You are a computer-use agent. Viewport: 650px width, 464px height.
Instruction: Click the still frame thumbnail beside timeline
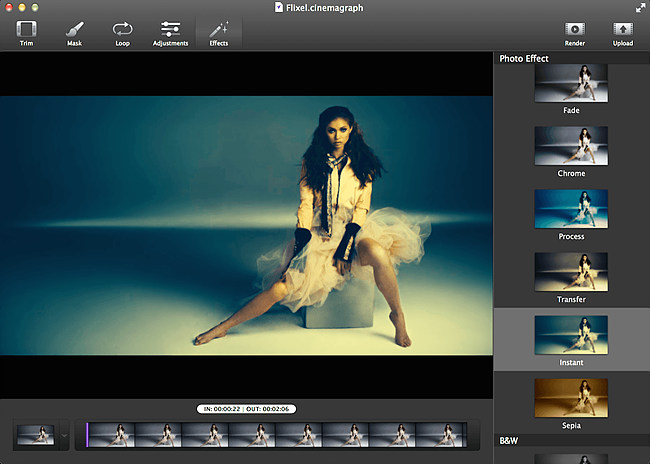pos(36,435)
